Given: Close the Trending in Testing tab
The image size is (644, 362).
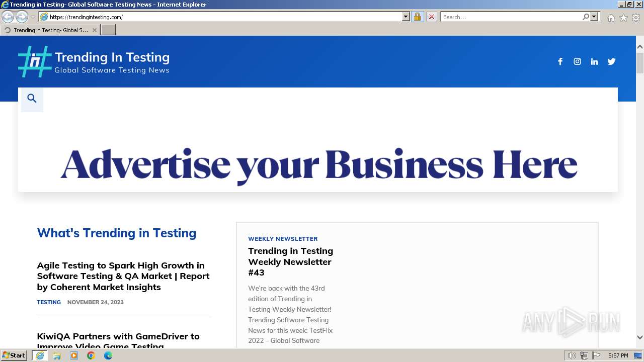Looking at the screenshot, I should [x=94, y=30].
